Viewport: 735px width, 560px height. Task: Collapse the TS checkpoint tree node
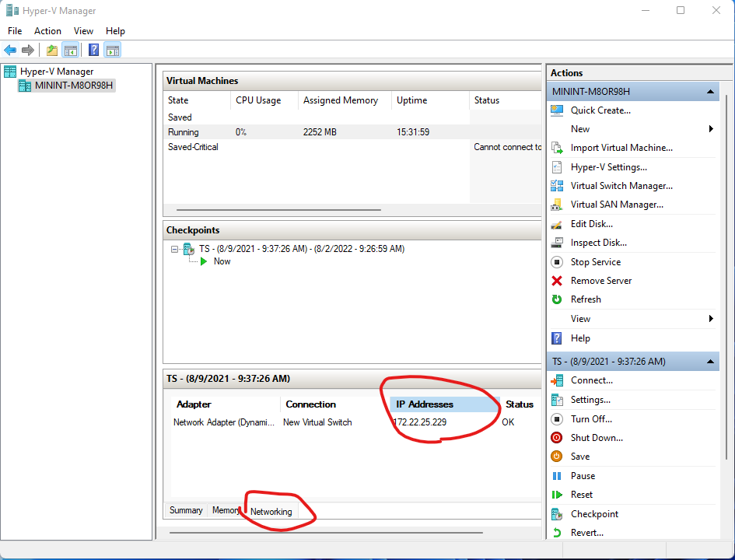coord(174,250)
